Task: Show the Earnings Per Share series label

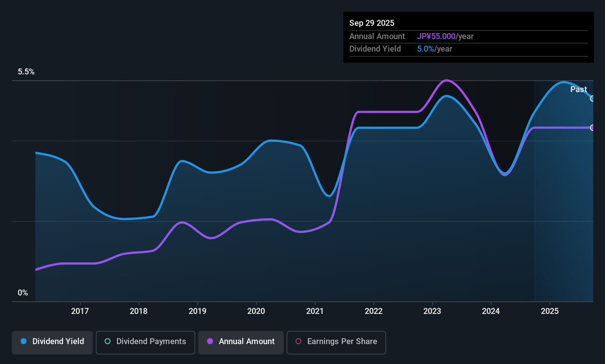Action: coord(342,342)
